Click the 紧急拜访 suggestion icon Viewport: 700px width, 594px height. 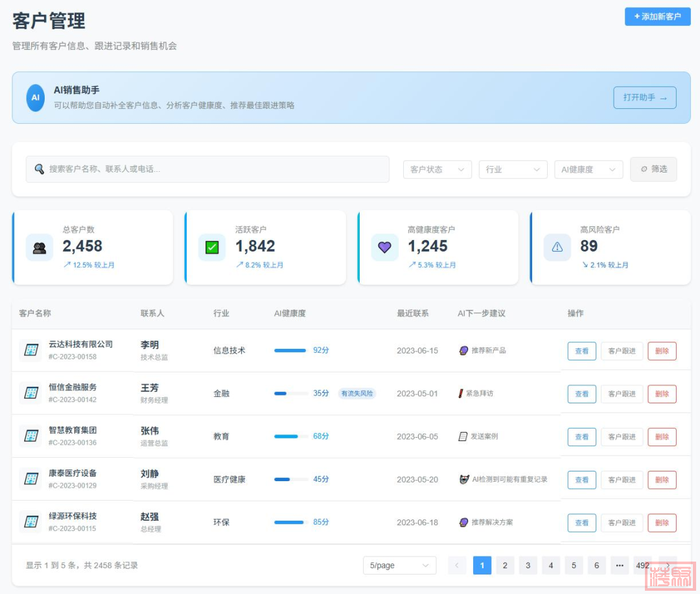point(461,394)
